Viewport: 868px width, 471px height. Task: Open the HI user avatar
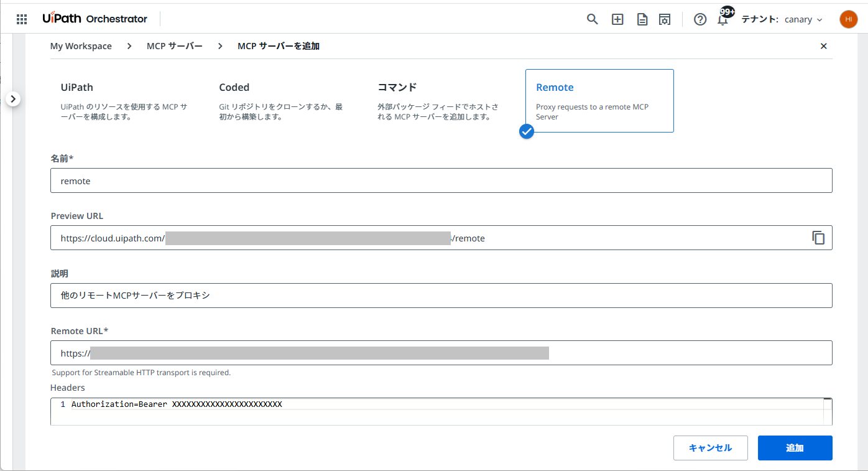(x=848, y=19)
